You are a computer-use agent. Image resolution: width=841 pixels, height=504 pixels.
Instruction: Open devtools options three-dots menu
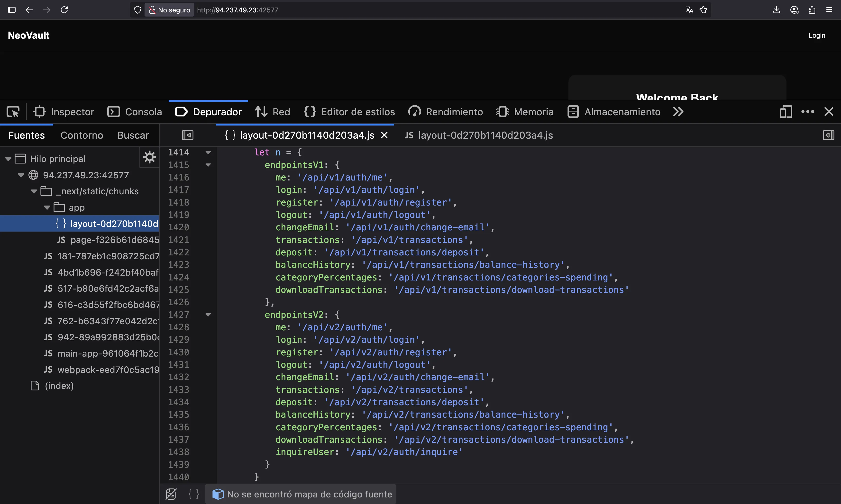808,112
